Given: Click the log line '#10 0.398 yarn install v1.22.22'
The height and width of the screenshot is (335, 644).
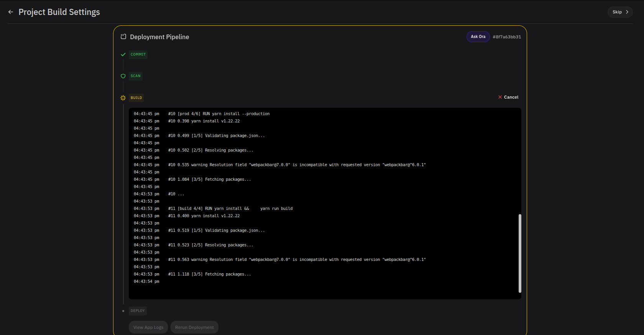Looking at the screenshot, I should click(x=204, y=121).
